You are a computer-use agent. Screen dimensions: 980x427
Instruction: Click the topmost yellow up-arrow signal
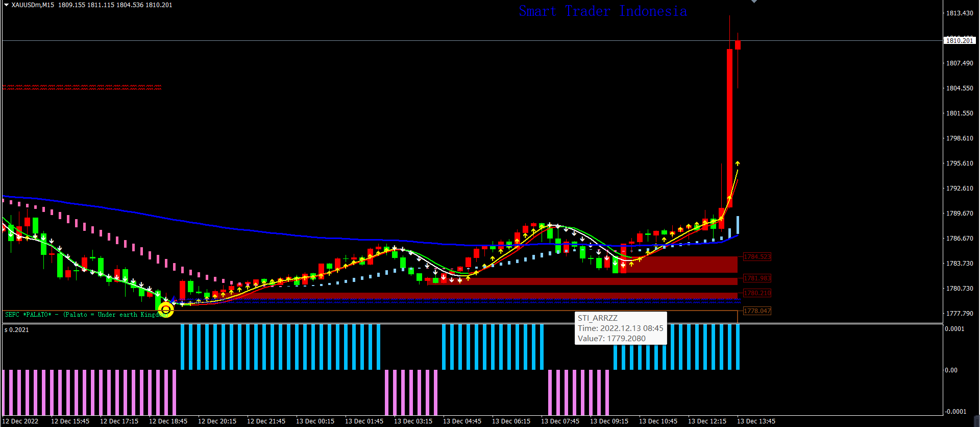pyautogui.click(x=738, y=163)
